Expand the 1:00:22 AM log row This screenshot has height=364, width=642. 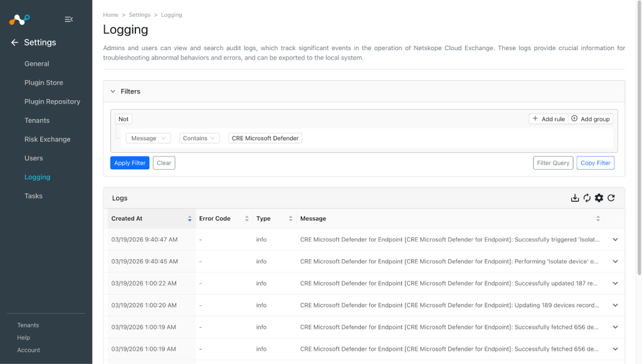coord(616,283)
